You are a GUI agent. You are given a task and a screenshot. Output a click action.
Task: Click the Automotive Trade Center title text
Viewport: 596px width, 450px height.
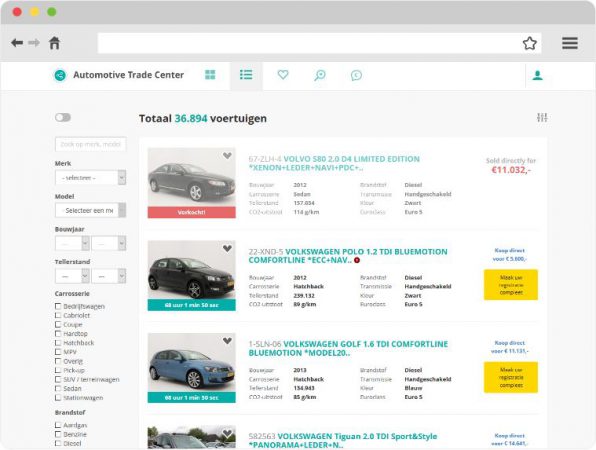(128, 75)
